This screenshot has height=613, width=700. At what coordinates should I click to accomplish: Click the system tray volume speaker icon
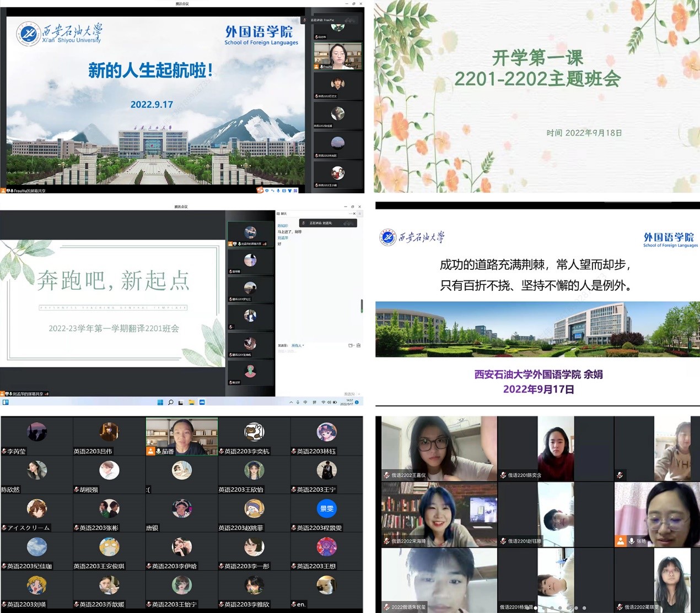[329, 403]
